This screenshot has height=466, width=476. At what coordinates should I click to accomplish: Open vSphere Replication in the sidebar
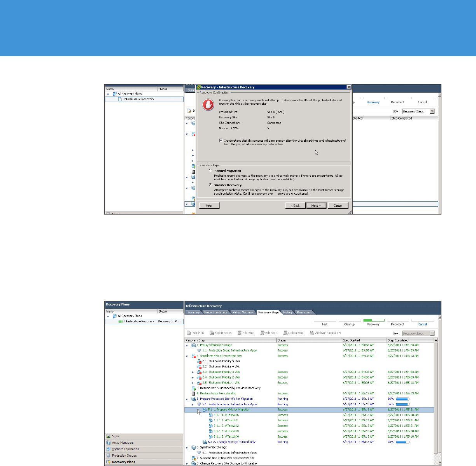pyautogui.click(x=144, y=449)
